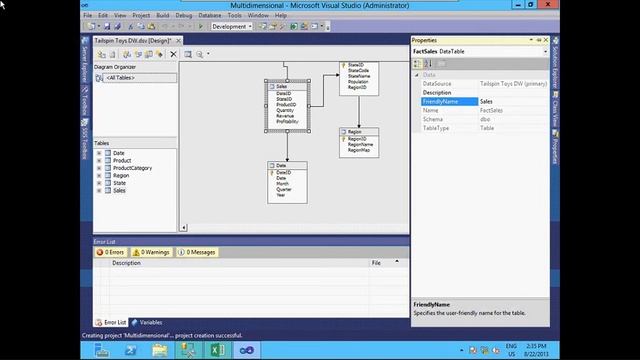The width and height of the screenshot is (640, 360).
Task: Close the Tailspin Toys DW.dsv tab
Action: tap(178, 41)
